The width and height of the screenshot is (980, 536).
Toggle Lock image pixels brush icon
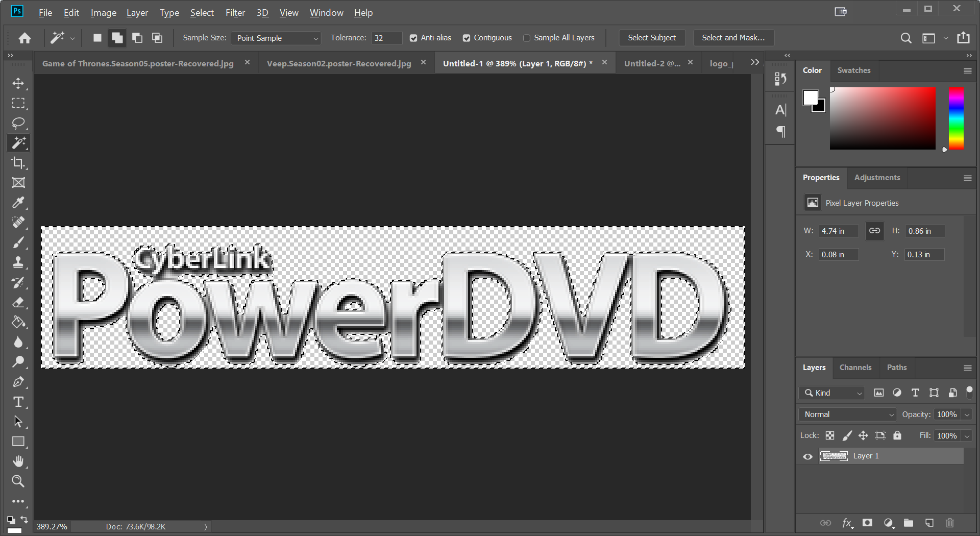coord(847,435)
